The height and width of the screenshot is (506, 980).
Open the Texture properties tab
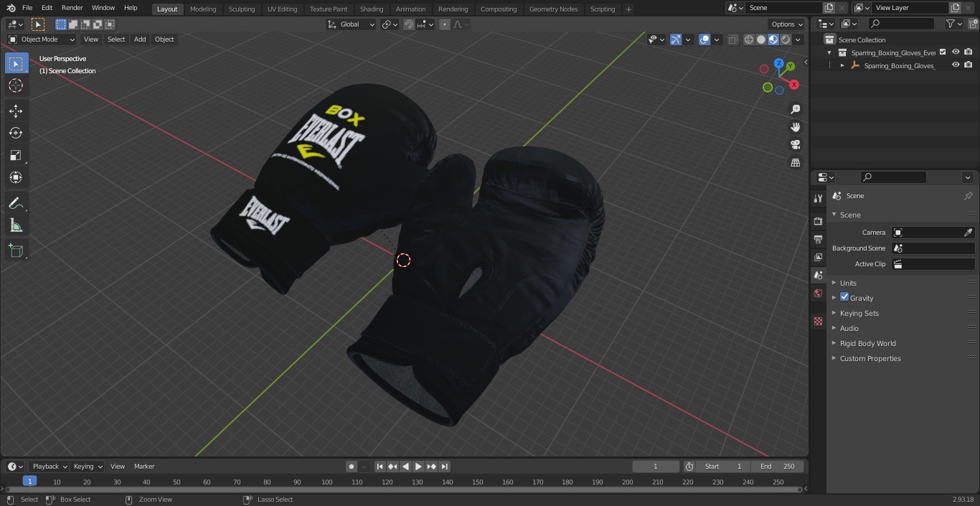[818, 321]
